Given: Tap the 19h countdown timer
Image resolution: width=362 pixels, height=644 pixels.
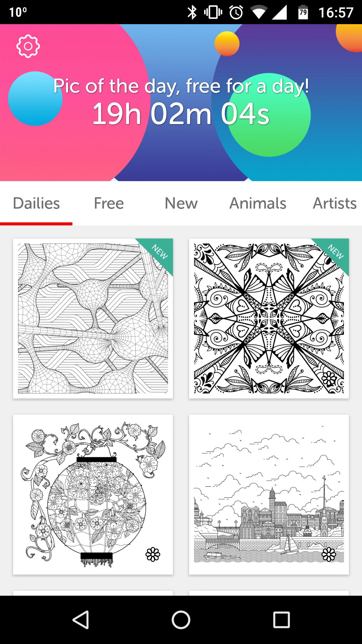Looking at the screenshot, I should tap(181, 114).
